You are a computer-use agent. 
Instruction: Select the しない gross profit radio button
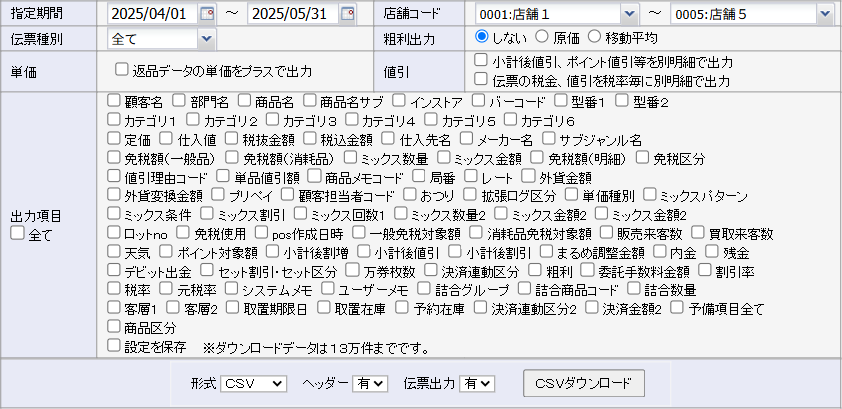[x=482, y=36]
